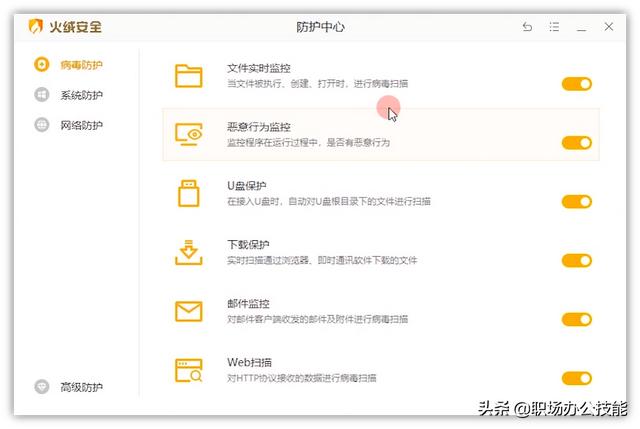Click the download icon for 下载保护
This screenshot has height=429, width=640.
(x=189, y=252)
